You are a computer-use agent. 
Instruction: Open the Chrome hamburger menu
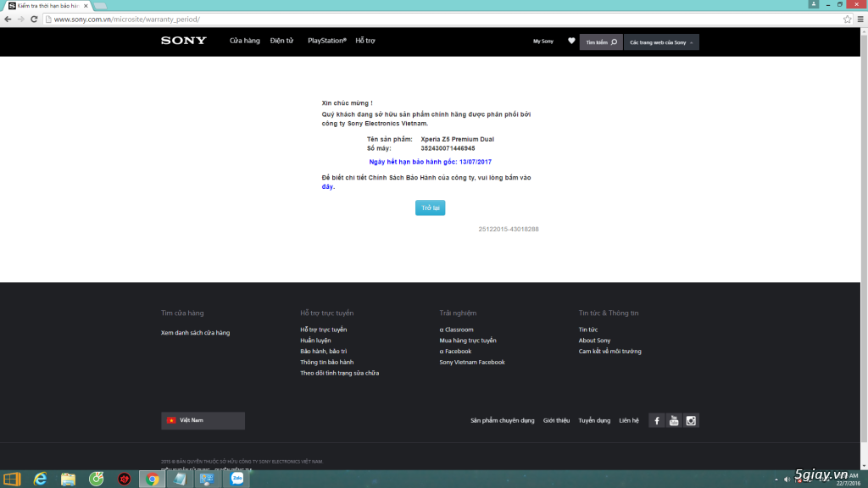tap(860, 19)
